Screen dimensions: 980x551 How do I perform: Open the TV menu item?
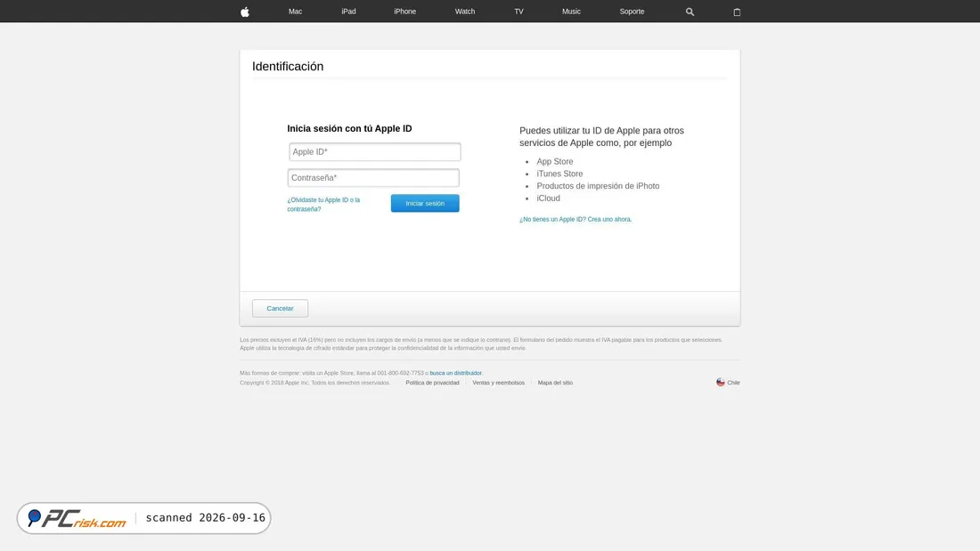519,12
